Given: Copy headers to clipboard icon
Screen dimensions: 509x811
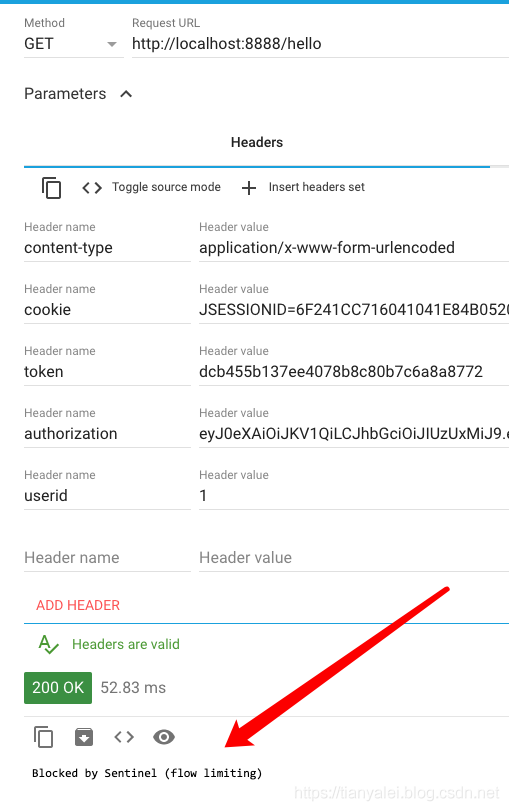Looking at the screenshot, I should tap(51, 188).
